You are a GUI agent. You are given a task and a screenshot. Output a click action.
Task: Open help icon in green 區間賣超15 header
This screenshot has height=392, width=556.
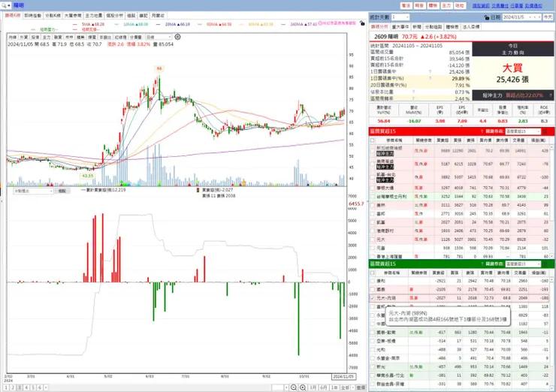tap(482, 264)
